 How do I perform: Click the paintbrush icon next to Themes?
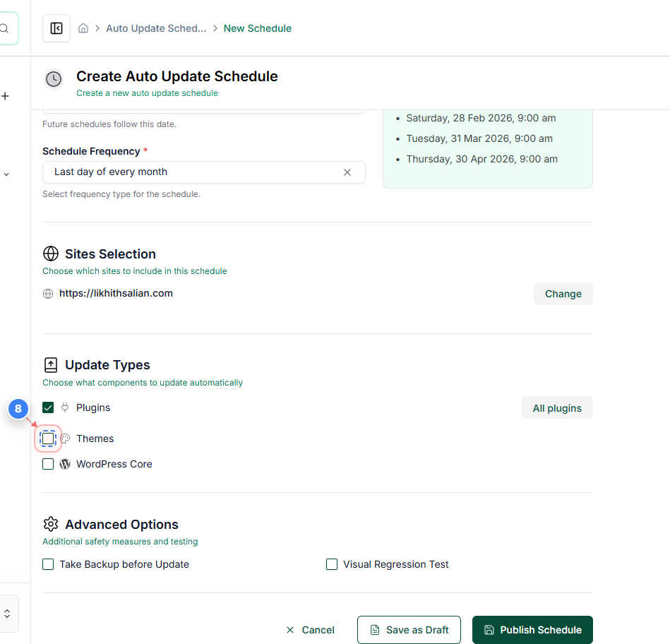point(65,439)
